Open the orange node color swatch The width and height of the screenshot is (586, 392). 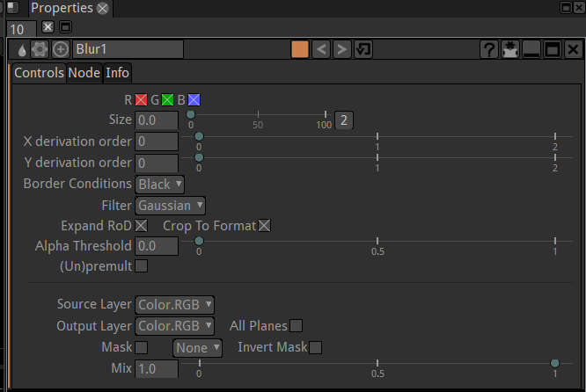(300, 49)
